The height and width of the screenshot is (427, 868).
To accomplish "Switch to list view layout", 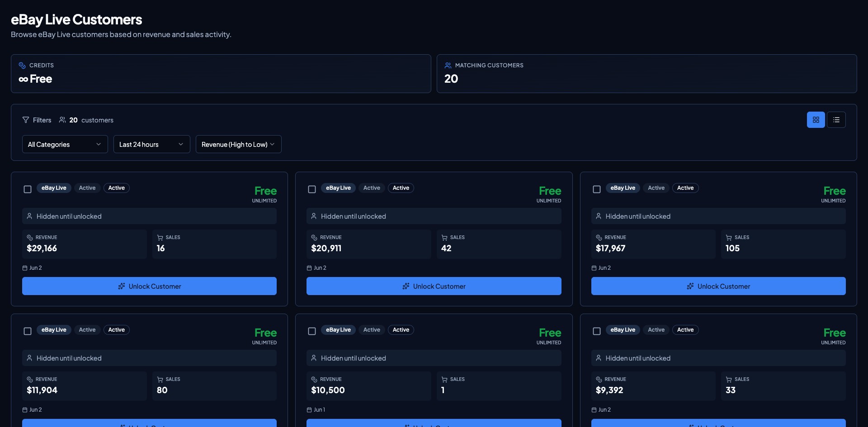I will (836, 120).
